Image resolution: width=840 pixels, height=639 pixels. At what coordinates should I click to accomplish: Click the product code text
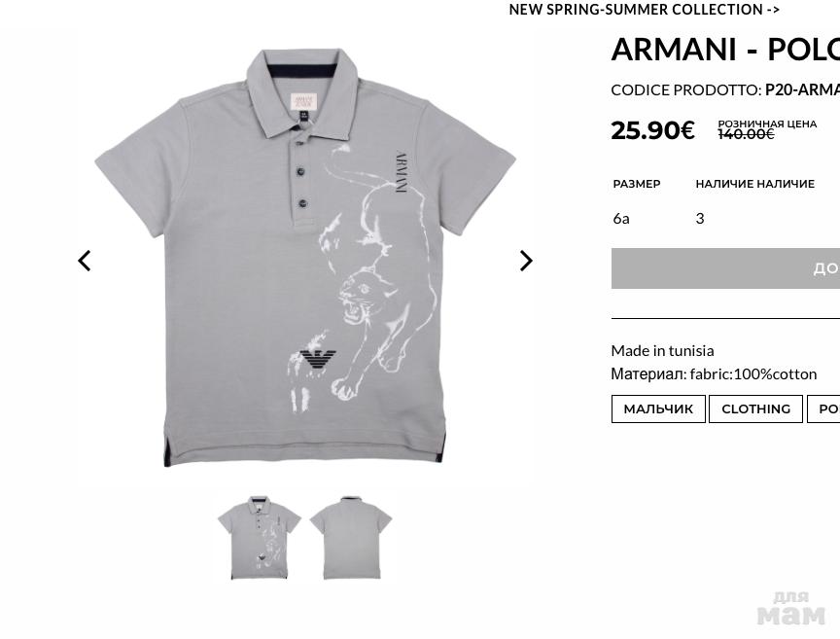point(725,90)
